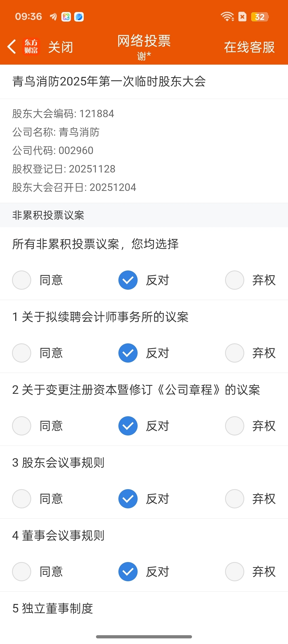This screenshot has height=644, width=288.
Task: Tap the flight mode notification icon
Action: pyautogui.click(x=53, y=17)
